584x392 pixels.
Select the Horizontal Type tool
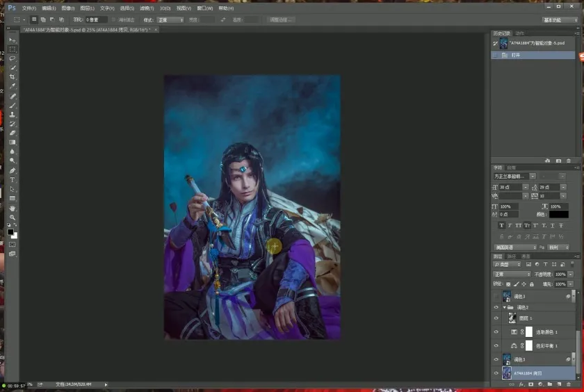[x=13, y=180]
